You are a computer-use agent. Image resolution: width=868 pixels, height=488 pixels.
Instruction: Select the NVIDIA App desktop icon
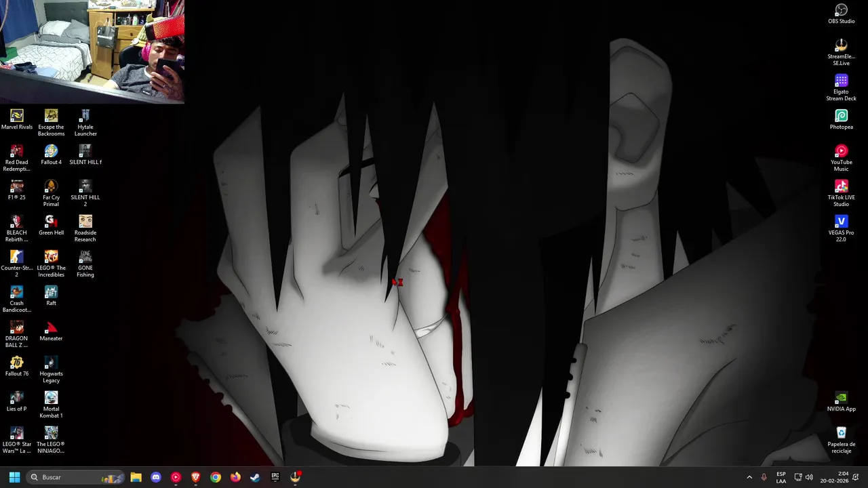841,402
